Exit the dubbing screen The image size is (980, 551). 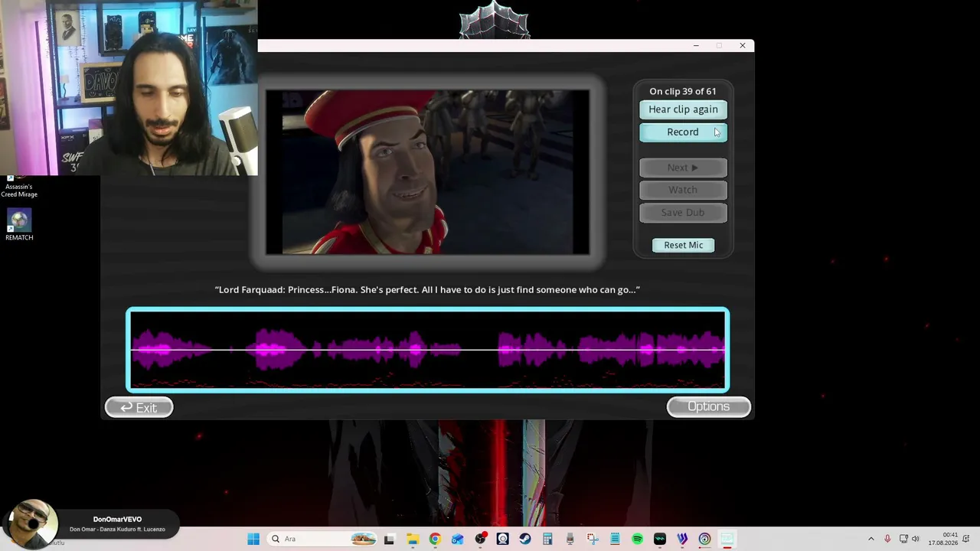click(139, 407)
